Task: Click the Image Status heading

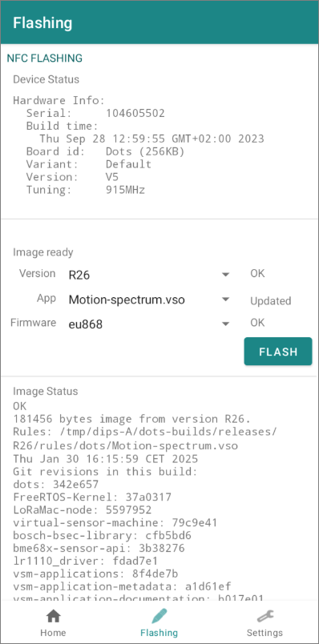Action: coord(45,391)
